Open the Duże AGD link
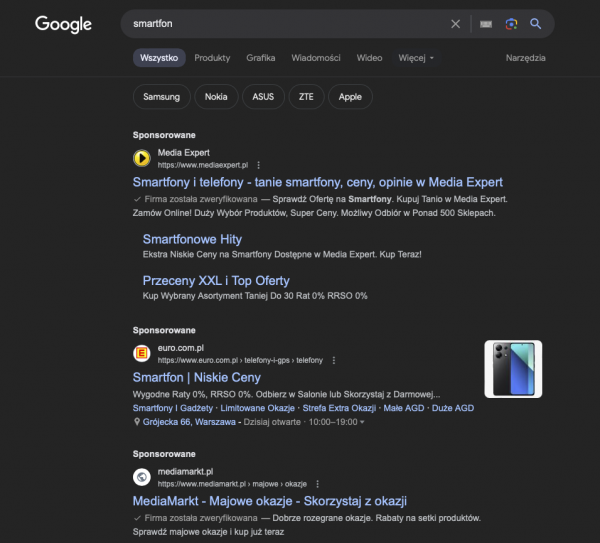600x543 pixels. 453,408
